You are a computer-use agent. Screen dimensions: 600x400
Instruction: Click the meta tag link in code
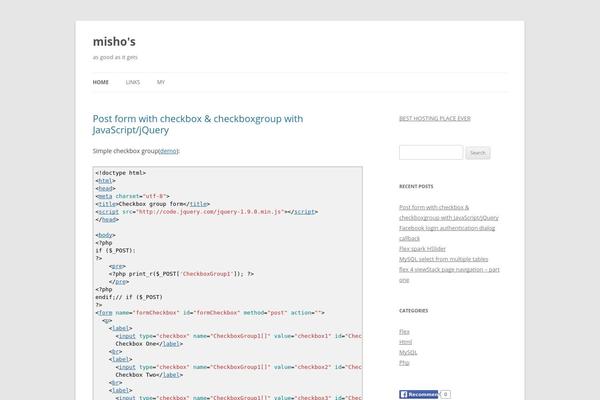click(x=105, y=196)
